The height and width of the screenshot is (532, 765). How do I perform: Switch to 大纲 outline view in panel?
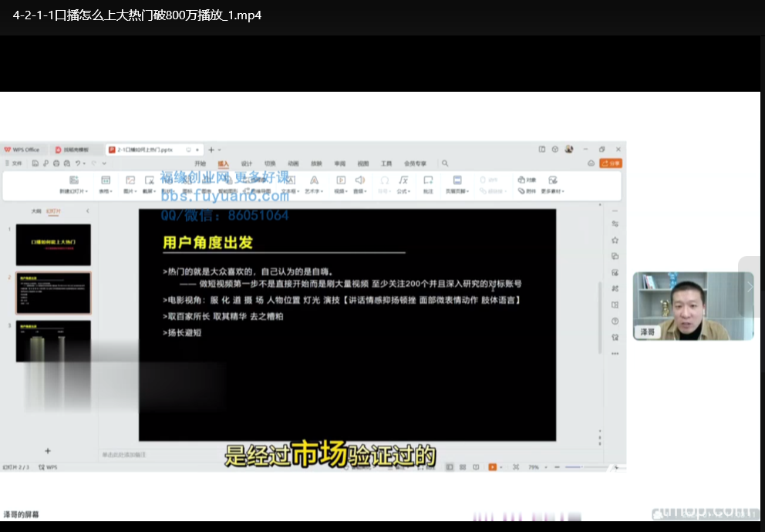(x=36, y=210)
